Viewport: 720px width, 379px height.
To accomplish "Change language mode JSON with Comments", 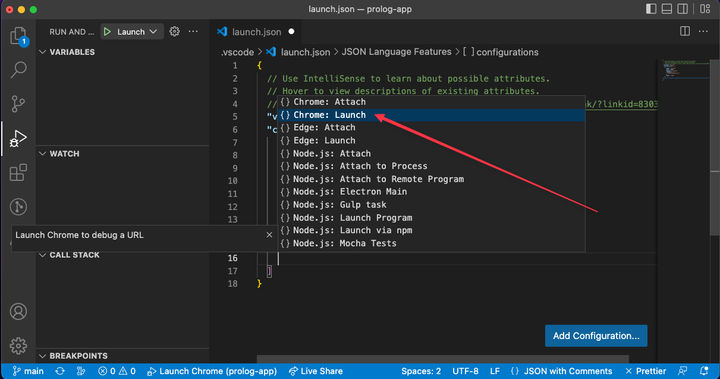I will [561, 371].
